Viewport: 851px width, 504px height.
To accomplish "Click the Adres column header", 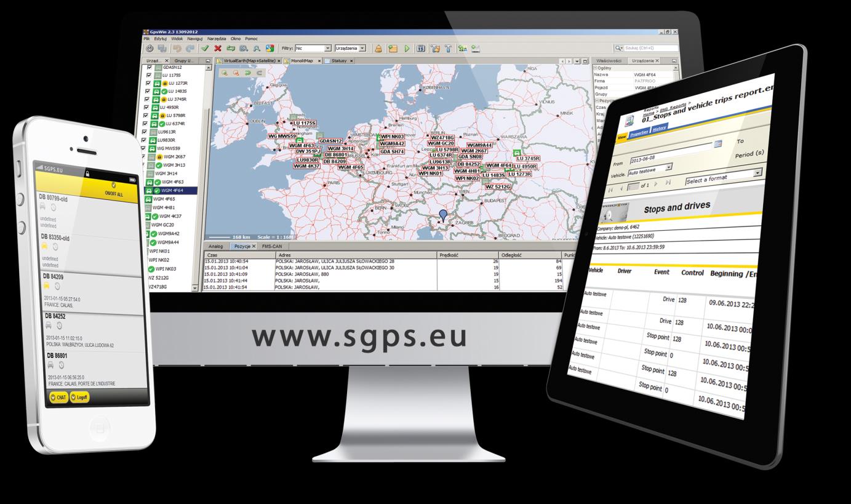I will (x=356, y=254).
